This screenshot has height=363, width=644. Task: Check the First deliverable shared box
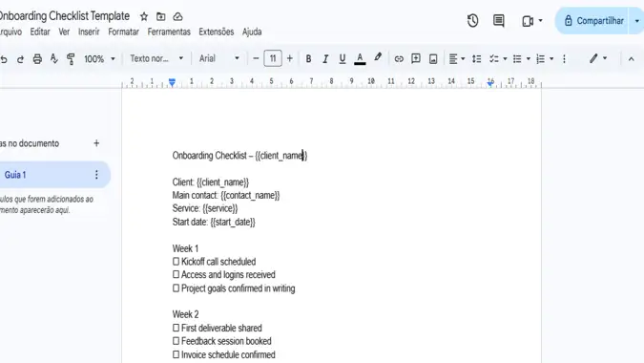(x=177, y=328)
